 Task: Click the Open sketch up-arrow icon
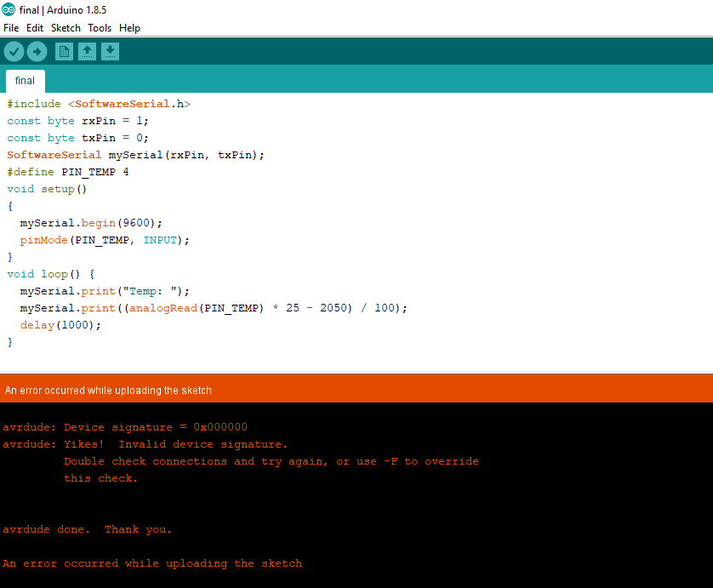[x=87, y=51]
